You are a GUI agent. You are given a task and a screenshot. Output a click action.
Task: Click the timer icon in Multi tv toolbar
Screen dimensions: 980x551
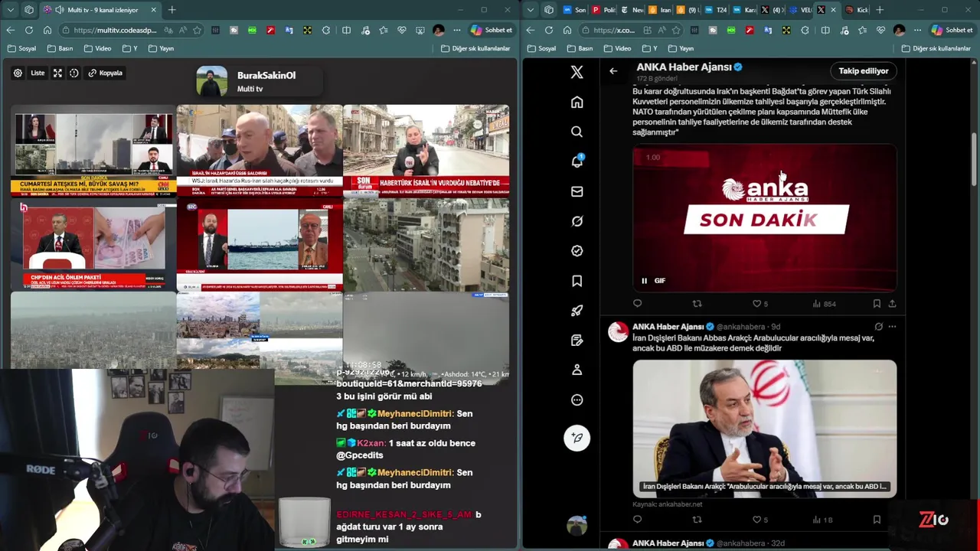pyautogui.click(x=74, y=73)
